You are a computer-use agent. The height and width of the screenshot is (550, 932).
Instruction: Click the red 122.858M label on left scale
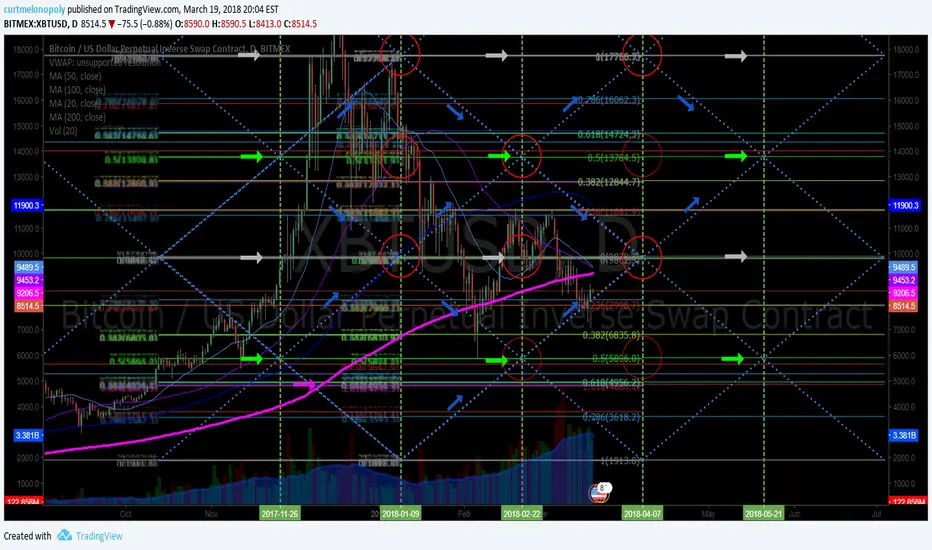(x=23, y=502)
